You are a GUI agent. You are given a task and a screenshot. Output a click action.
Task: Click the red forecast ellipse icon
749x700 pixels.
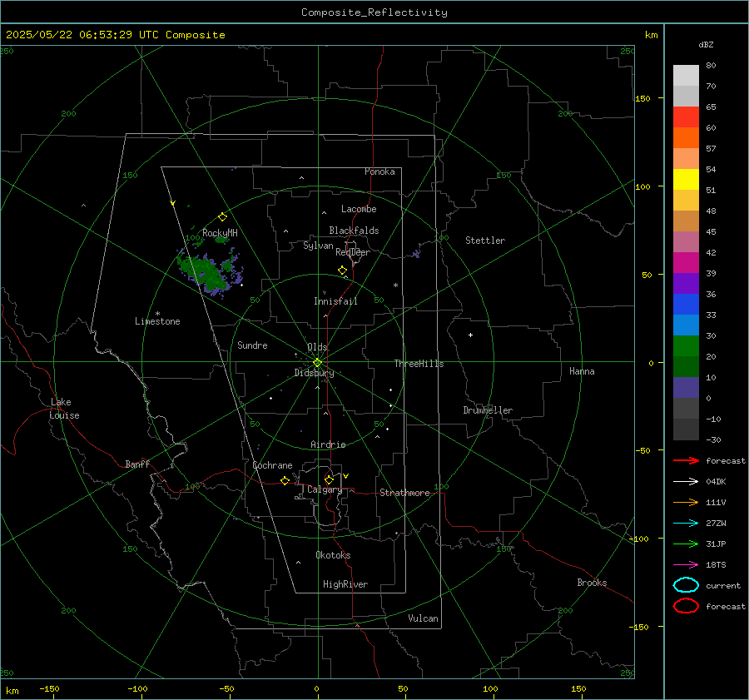686,606
